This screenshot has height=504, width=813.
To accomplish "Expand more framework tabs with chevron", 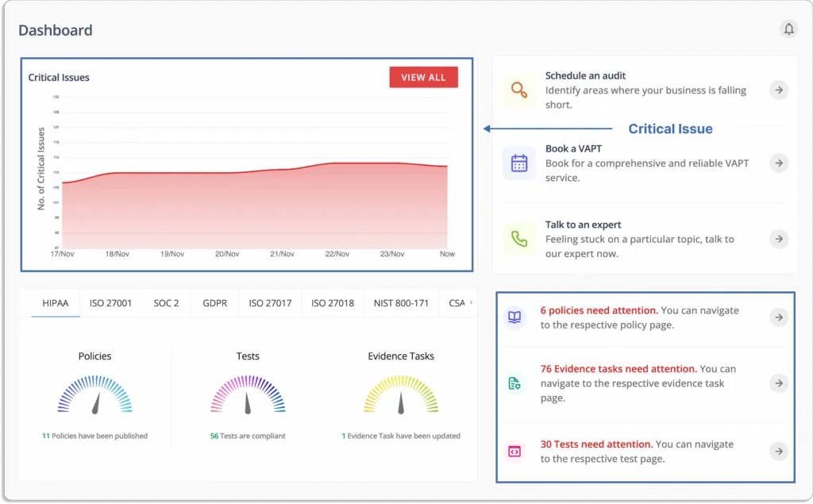I will (471, 303).
